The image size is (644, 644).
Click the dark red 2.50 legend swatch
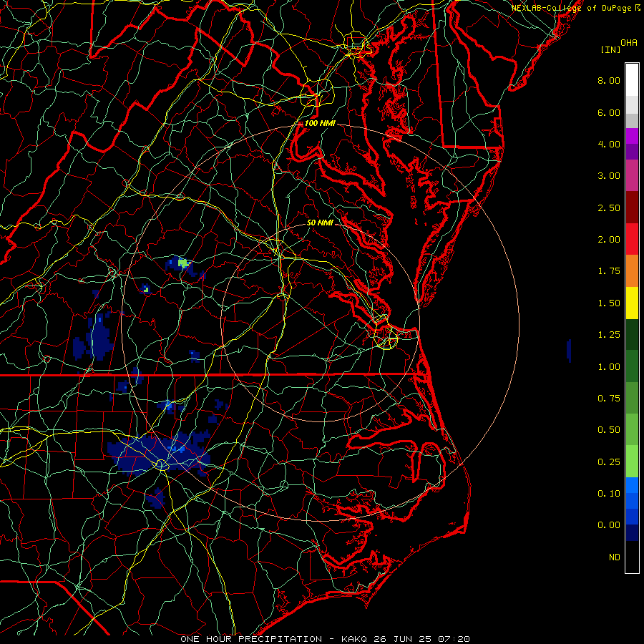632,208
